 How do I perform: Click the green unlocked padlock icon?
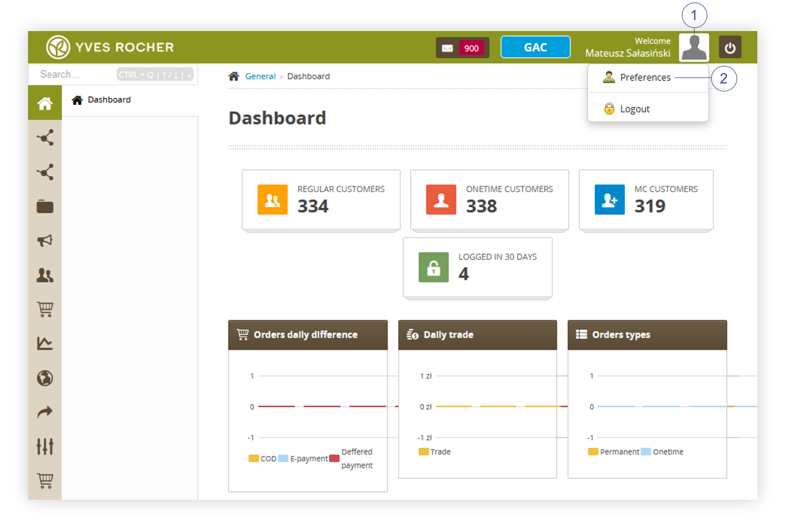coord(434,268)
